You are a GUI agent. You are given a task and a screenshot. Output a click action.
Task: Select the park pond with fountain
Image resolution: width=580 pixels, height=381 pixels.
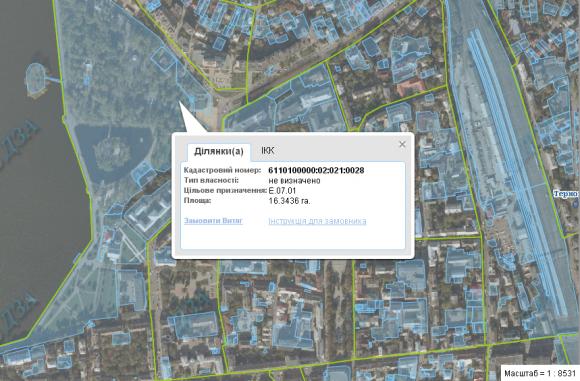pos(113,151)
